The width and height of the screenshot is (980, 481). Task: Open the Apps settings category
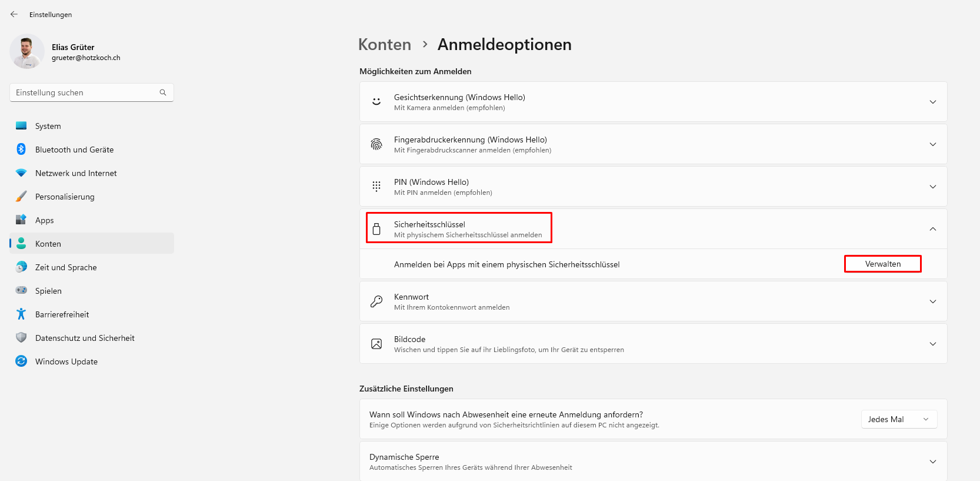coord(45,220)
